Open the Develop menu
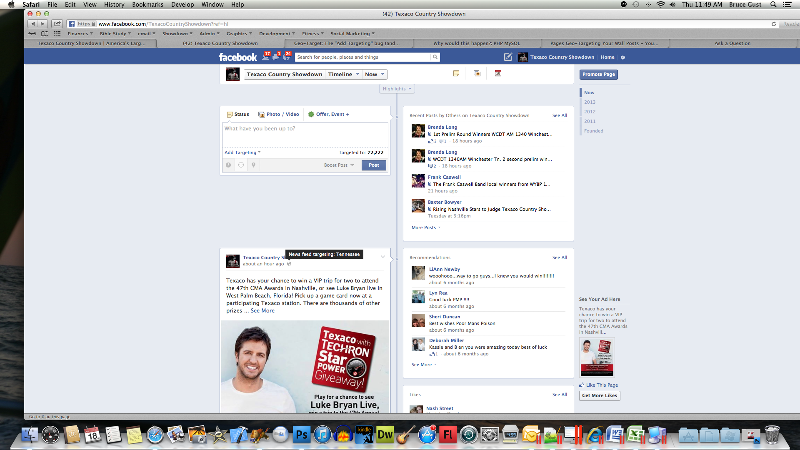Screen dimensions: 800x450 point(182,4)
